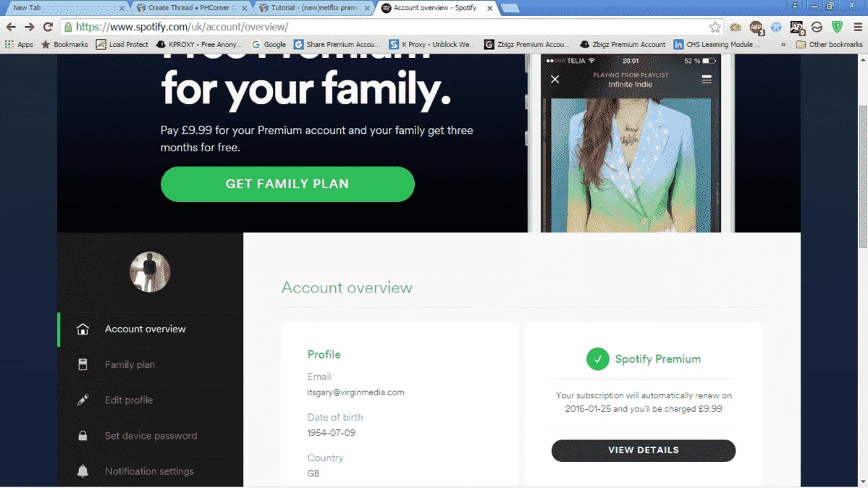Close the phone mockup player with X

(x=555, y=79)
